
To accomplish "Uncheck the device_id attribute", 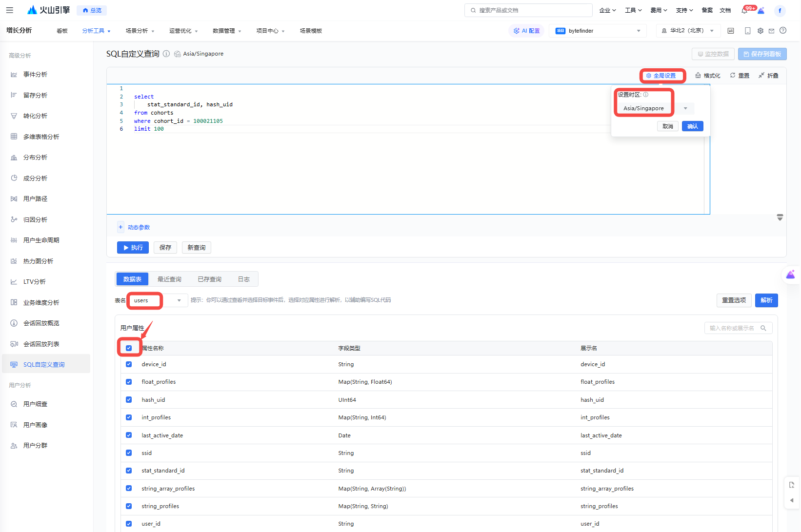I will click(129, 364).
